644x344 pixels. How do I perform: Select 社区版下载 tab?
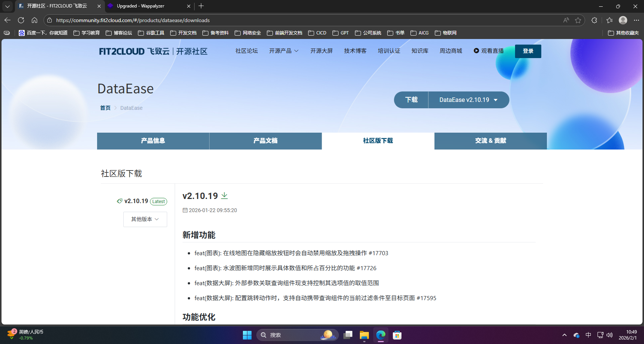(378, 141)
